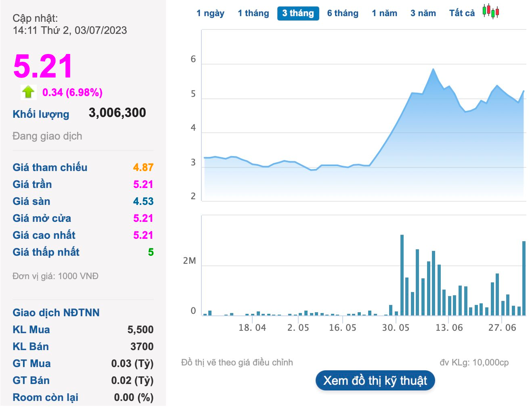
Task: Click the 2. 05 date axis label
Action: (x=298, y=328)
